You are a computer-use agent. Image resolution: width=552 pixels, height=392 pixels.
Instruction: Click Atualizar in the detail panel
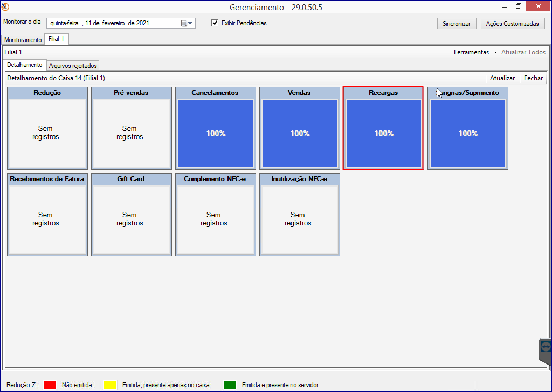tap(502, 78)
